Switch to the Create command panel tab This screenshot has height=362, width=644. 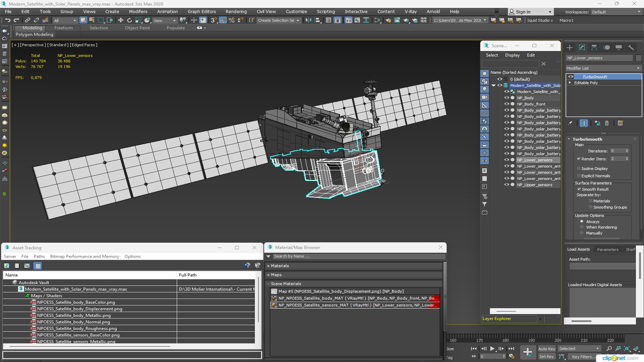pyautogui.click(x=570, y=48)
